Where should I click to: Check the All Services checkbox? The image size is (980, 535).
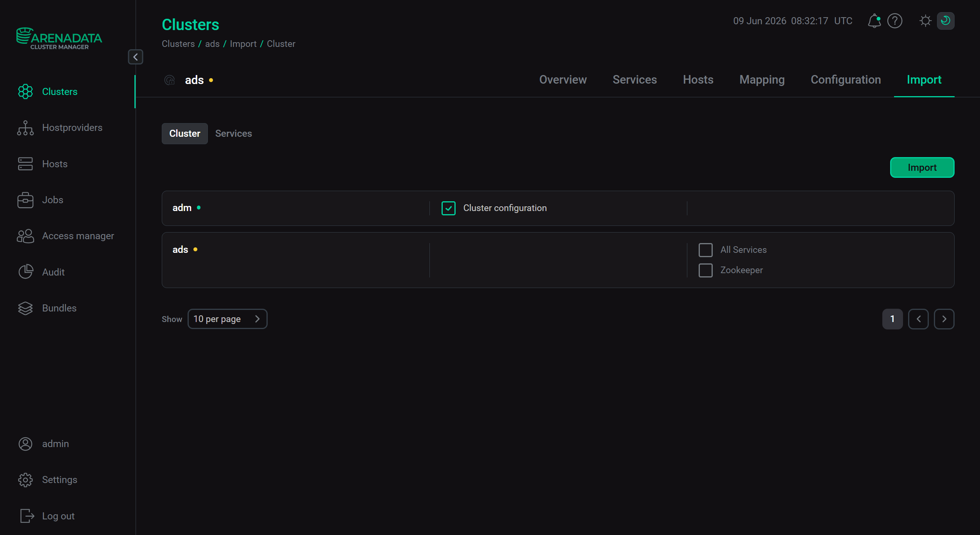pyautogui.click(x=706, y=250)
